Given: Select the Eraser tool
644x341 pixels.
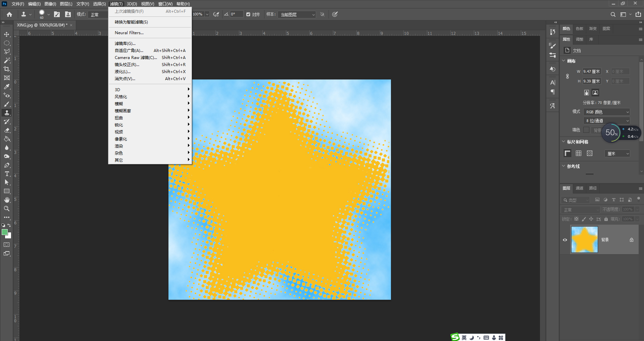Looking at the screenshot, I should pos(7,130).
